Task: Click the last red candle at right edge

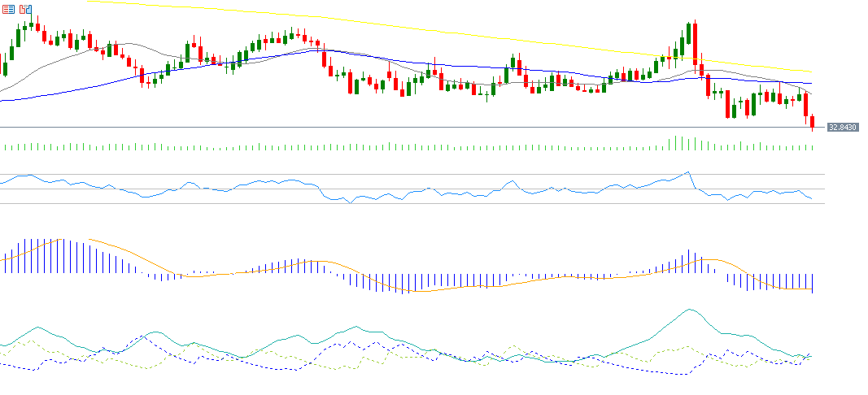Action: coord(812,122)
